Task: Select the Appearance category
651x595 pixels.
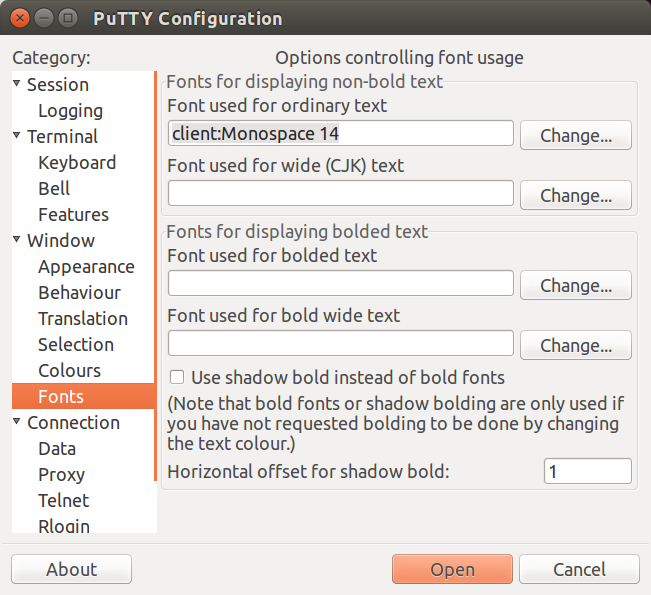Action: 86,267
